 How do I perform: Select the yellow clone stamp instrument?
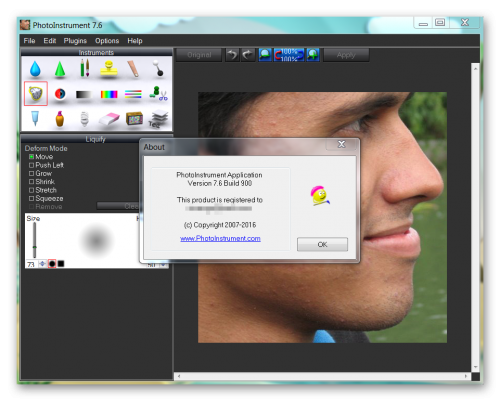(x=109, y=69)
